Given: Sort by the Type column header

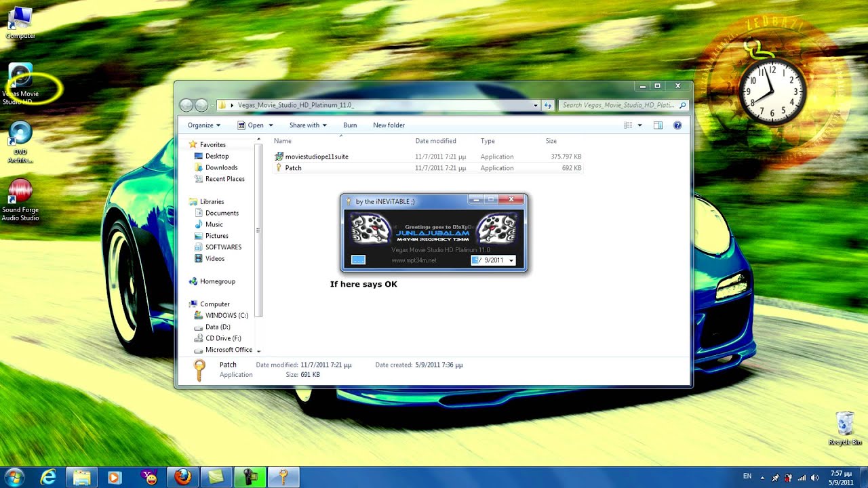Looking at the screenshot, I should pos(488,141).
